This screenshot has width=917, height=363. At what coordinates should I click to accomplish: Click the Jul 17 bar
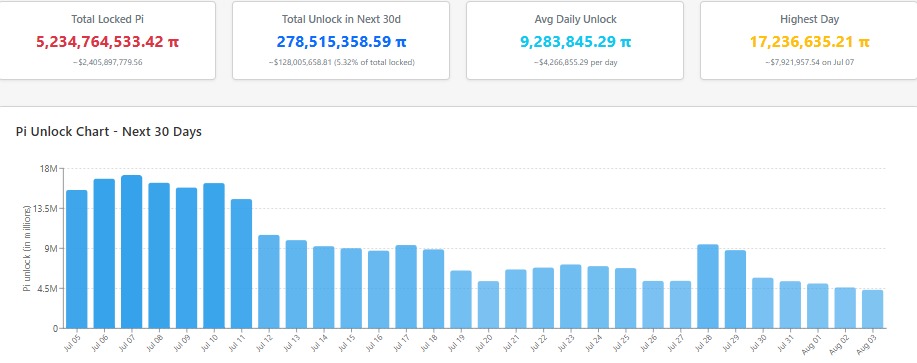pos(406,286)
